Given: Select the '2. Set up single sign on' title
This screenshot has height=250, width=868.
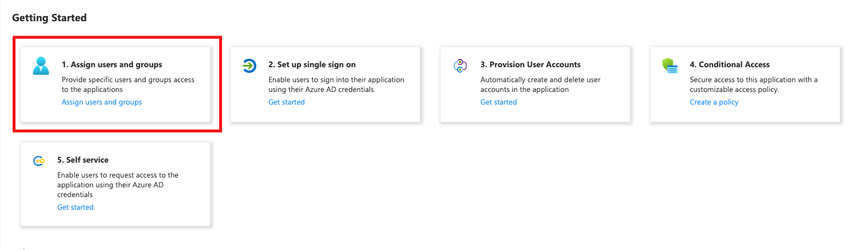Looking at the screenshot, I should (x=312, y=64).
